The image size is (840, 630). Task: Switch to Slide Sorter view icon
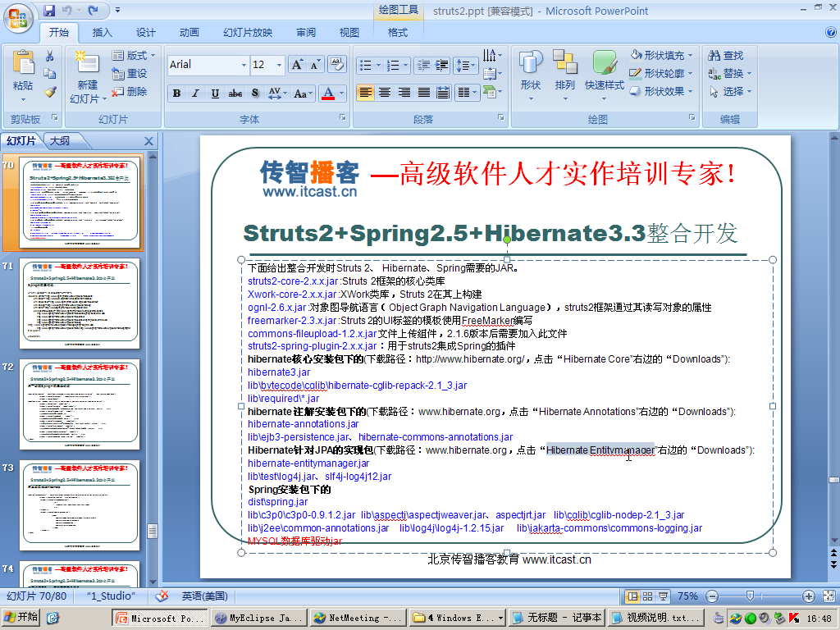click(648, 596)
